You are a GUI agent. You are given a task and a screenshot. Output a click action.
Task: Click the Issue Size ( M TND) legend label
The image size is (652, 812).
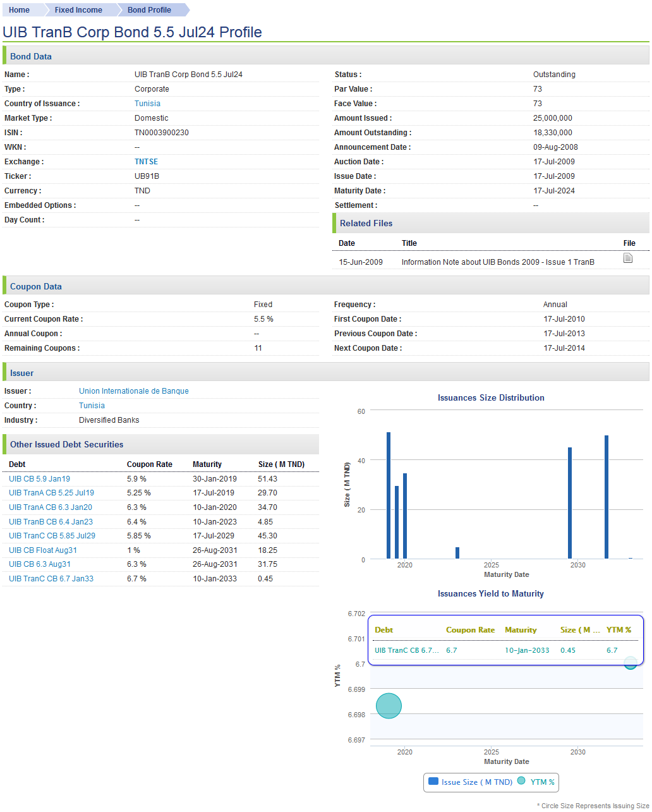point(477,782)
